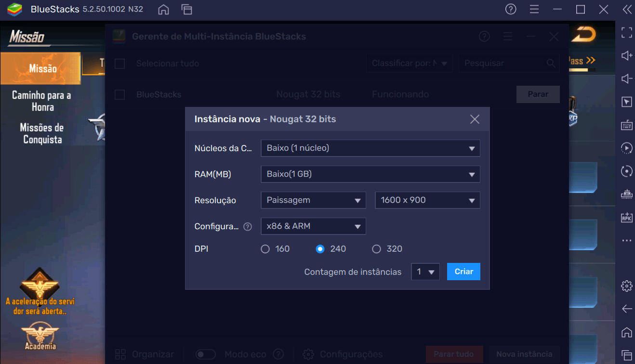Open the x86 & ARM configuration dropdown

313,226
